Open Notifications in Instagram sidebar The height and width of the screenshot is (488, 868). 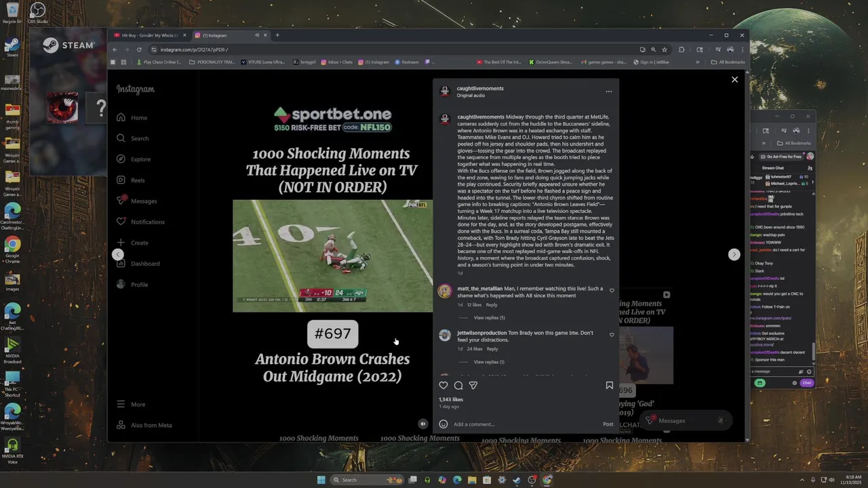coord(140,222)
